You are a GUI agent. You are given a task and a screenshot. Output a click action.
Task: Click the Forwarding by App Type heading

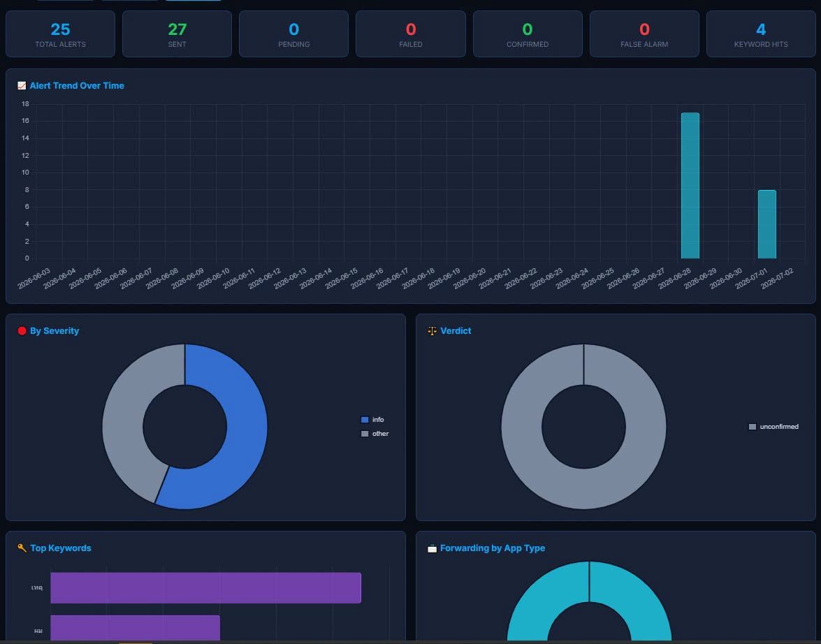coord(493,548)
